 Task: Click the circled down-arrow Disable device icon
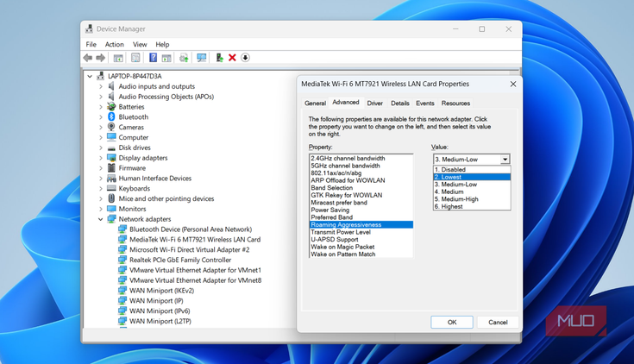click(245, 58)
